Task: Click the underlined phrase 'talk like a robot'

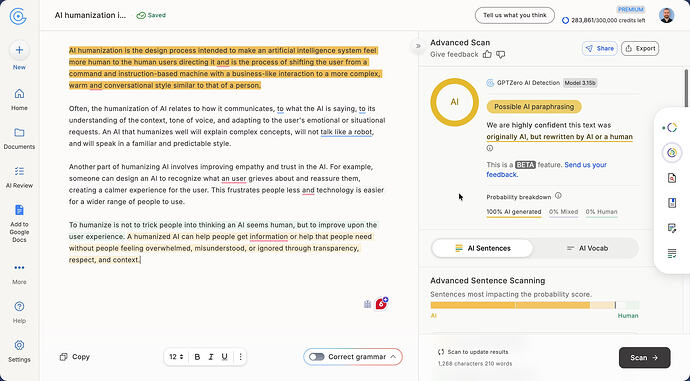Action: (346, 132)
